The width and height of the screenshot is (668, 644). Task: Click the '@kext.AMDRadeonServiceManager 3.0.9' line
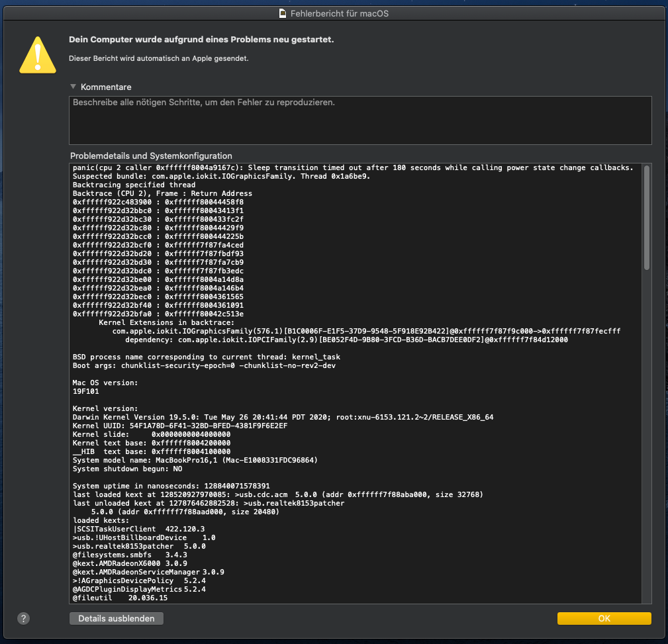coord(148,572)
